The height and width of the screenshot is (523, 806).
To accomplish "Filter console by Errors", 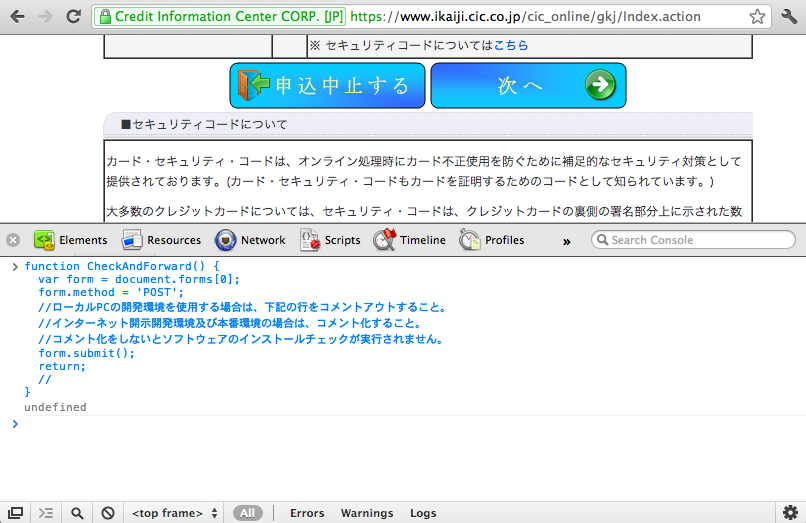I will (x=307, y=513).
